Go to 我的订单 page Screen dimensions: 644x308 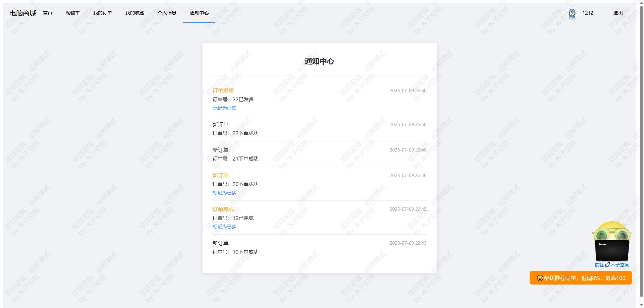[103, 13]
